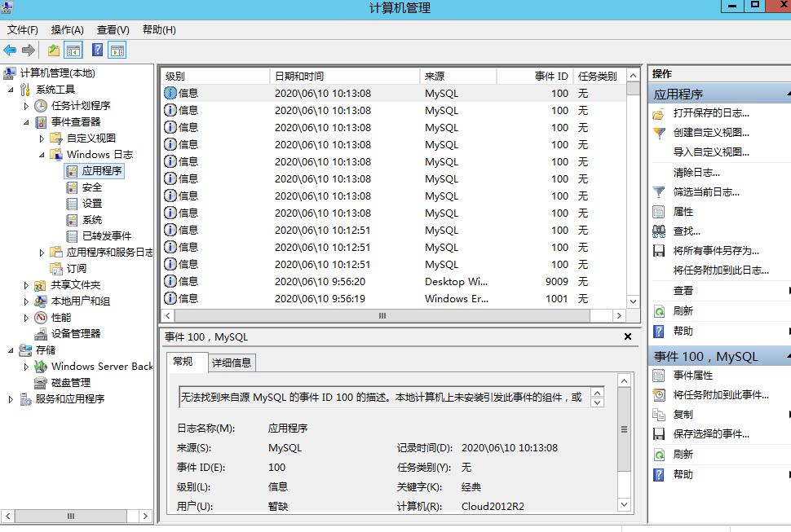Viewport: 791px width, 532px height.
Task: Click the event list horizontal scrollbar thumb
Action: (x=382, y=316)
